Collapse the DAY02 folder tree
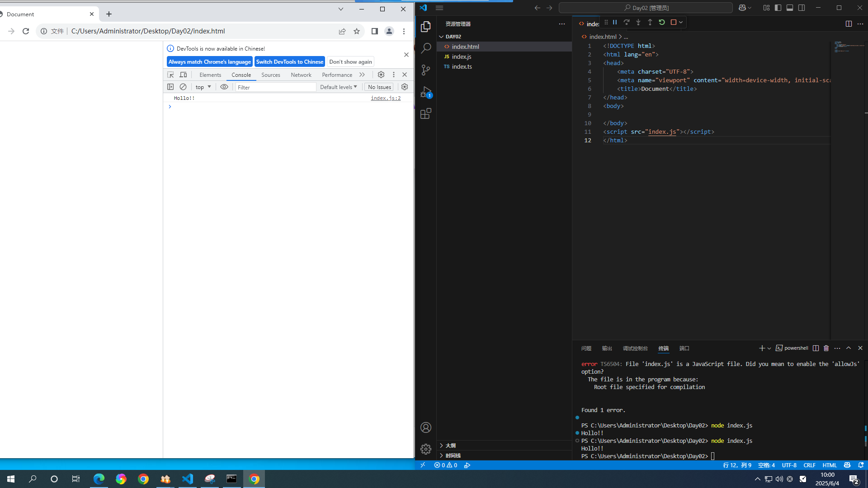 click(442, 37)
